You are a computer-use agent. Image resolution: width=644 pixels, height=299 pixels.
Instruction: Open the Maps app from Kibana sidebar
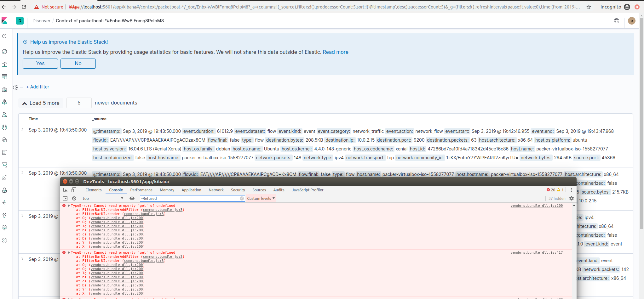pyautogui.click(x=5, y=102)
